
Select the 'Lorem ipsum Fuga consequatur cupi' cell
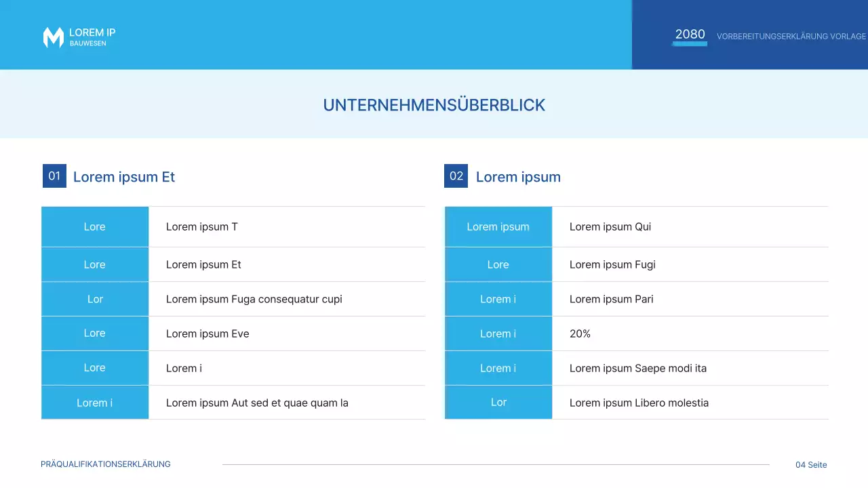pos(254,299)
